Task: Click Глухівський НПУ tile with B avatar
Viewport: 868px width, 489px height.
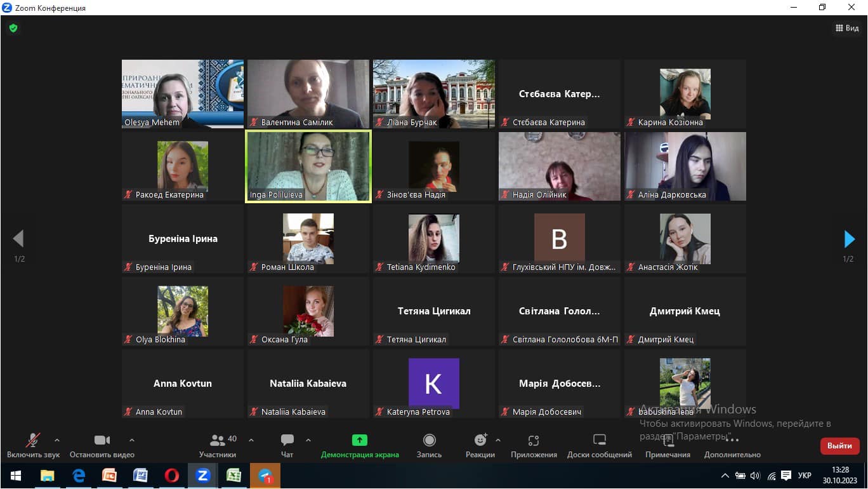Action: 560,239
